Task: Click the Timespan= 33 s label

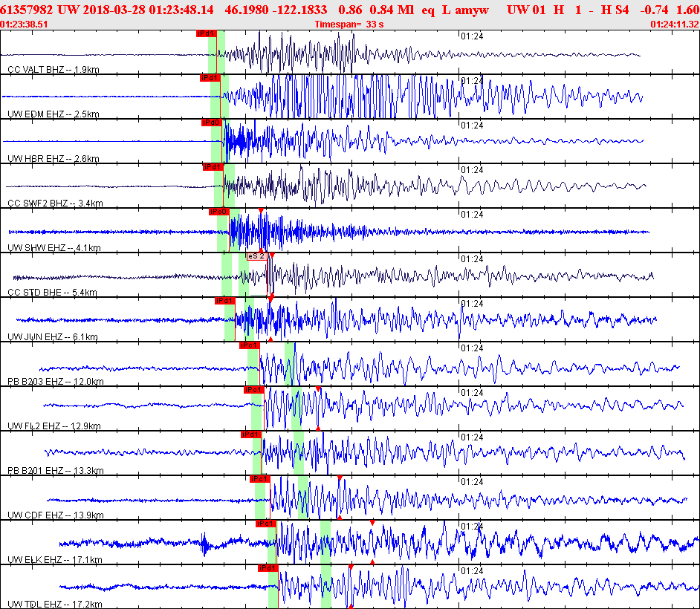Action: [x=349, y=25]
